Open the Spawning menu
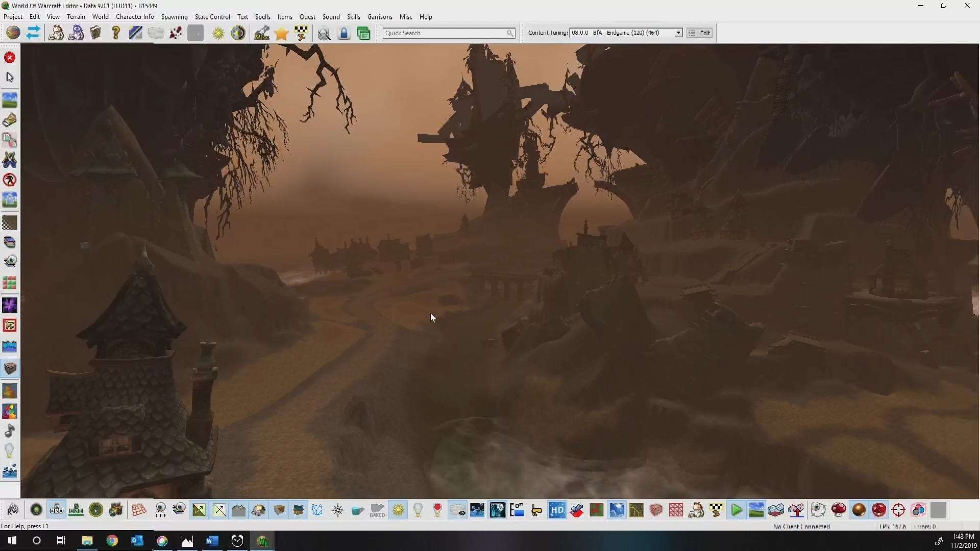The image size is (980, 551). (174, 17)
